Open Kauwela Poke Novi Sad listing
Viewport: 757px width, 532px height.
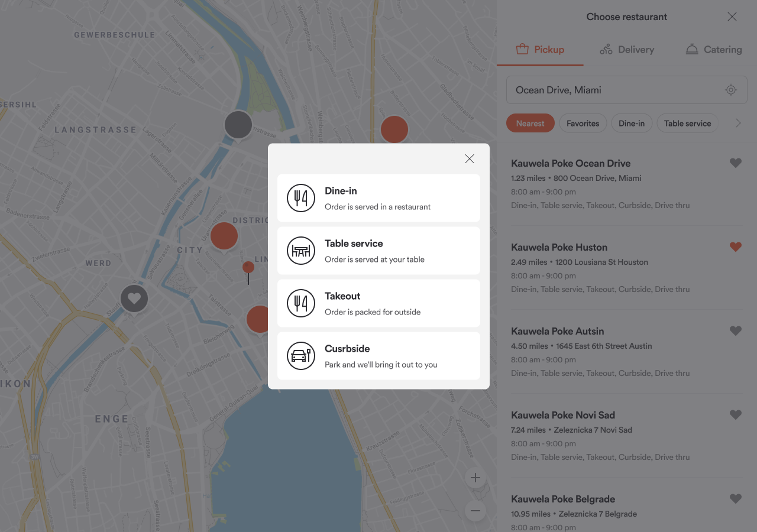(x=627, y=436)
